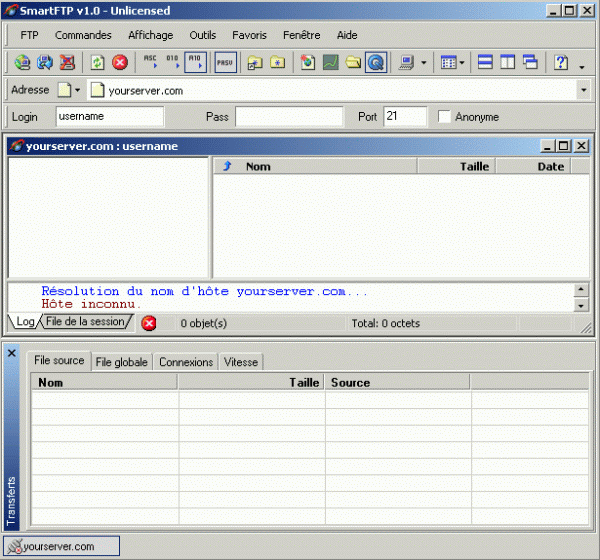This screenshot has width=600, height=560.
Task: Select the File source tab
Action: point(59,361)
